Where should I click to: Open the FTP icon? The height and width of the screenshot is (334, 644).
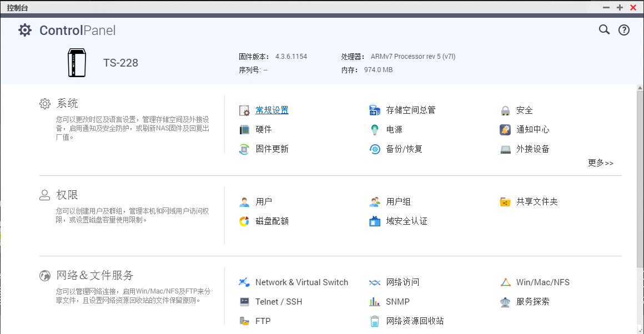[x=244, y=321]
